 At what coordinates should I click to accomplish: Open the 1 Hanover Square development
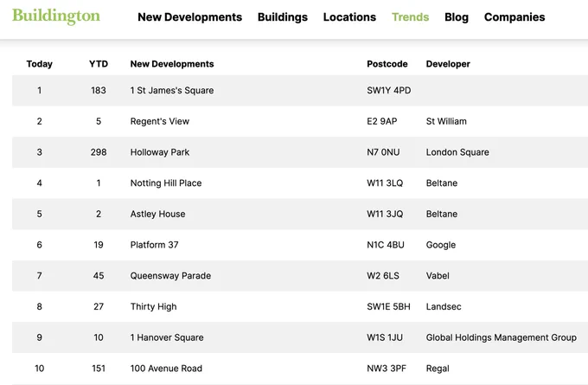click(167, 337)
